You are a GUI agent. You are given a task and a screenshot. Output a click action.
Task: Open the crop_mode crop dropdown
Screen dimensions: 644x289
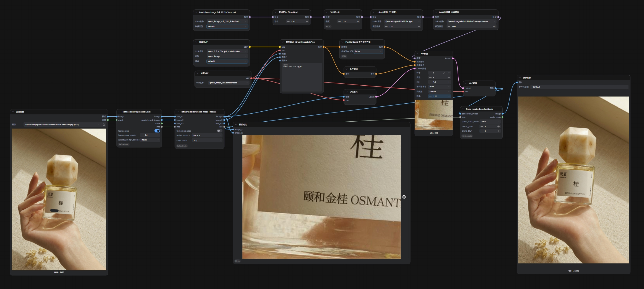tap(207, 140)
